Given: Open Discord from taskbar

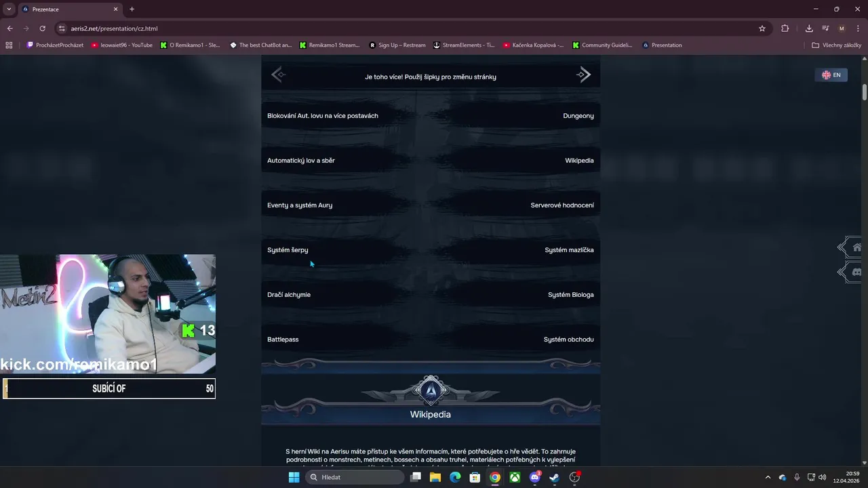Looking at the screenshot, I should pyautogui.click(x=535, y=477).
